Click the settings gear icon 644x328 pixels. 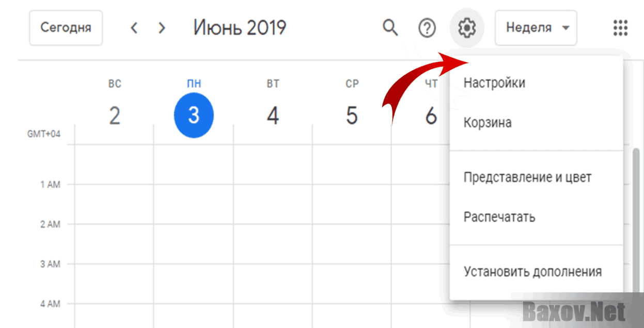[466, 28]
